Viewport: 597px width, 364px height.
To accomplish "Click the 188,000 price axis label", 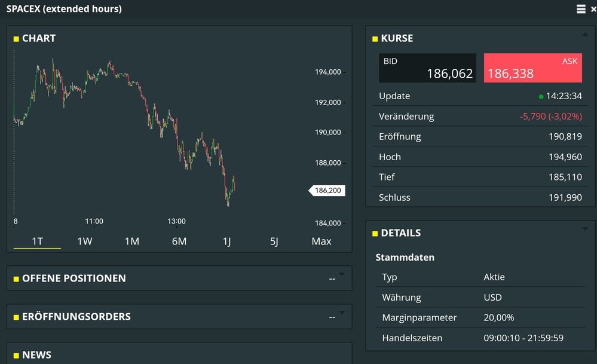I will (x=328, y=163).
